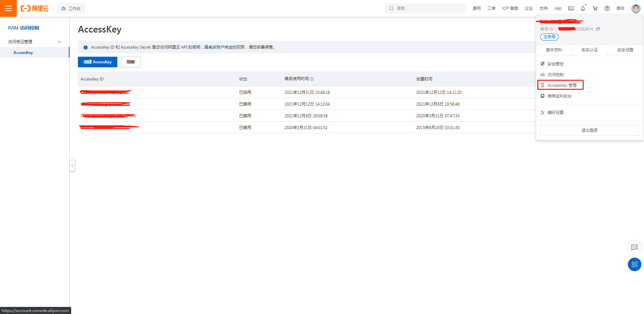Click the 主账号 badge

tap(549, 37)
